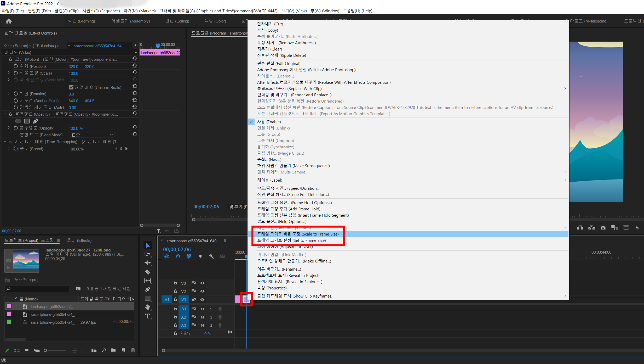Click the opacity pen mask tool
This screenshot has height=364, width=644.
[x=36, y=121]
